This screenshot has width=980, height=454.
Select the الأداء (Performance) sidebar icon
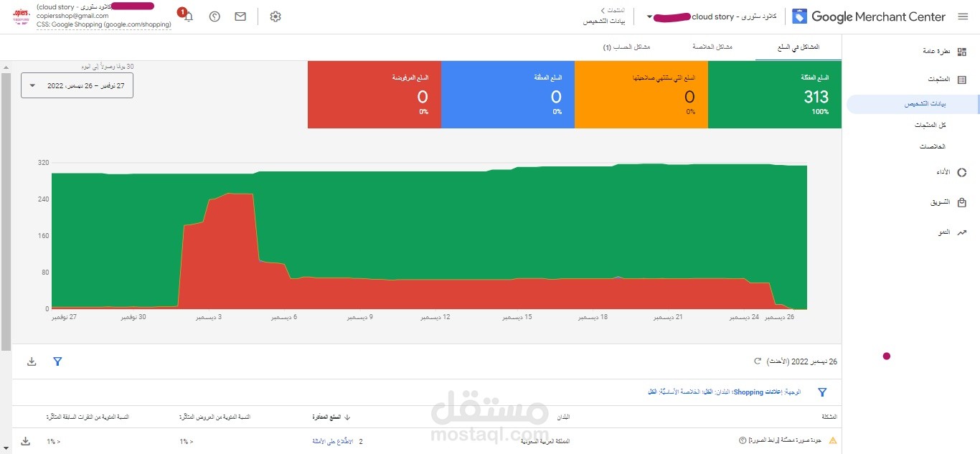tap(962, 172)
